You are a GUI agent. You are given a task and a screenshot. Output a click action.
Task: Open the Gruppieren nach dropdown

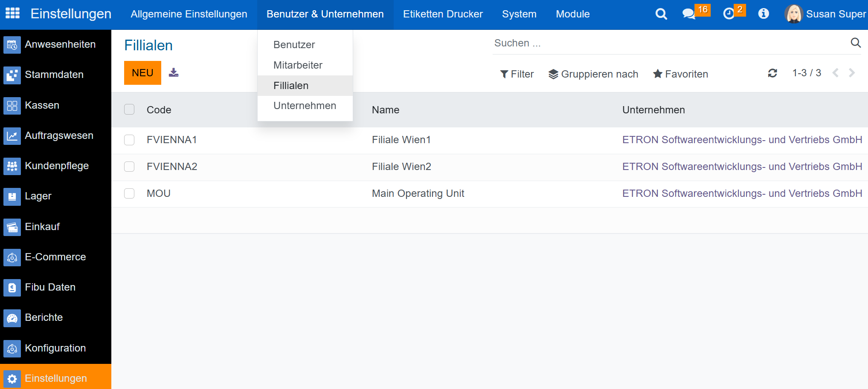coord(593,74)
